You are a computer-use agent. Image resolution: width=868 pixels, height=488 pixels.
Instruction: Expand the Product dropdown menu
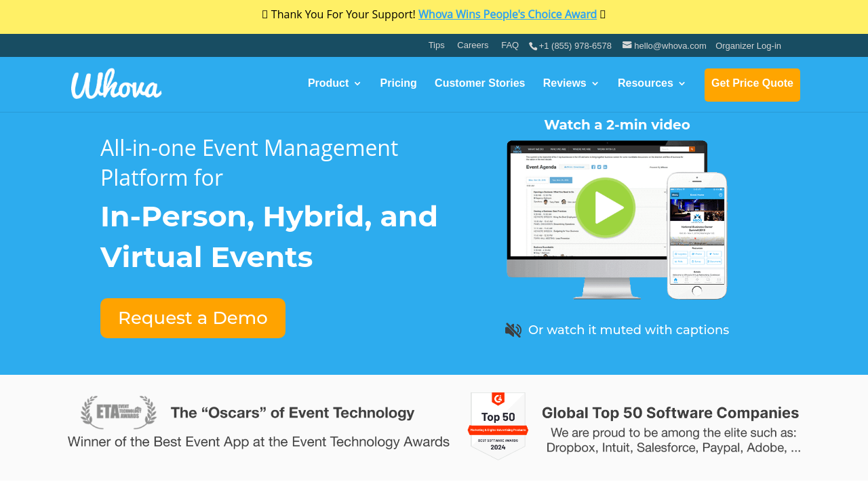[x=334, y=83]
